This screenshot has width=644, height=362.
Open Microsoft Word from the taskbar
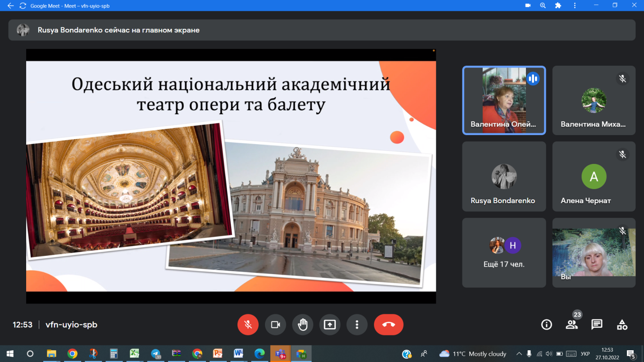[x=238, y=354]
